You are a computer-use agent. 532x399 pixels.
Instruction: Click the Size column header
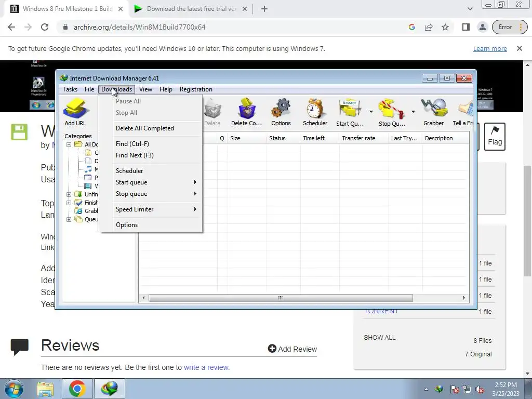[247, 138]
